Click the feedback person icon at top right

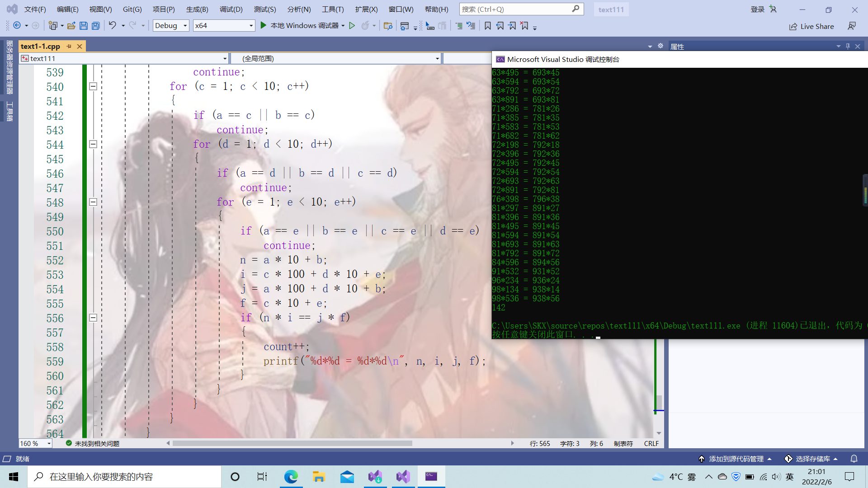coord(852,26)
